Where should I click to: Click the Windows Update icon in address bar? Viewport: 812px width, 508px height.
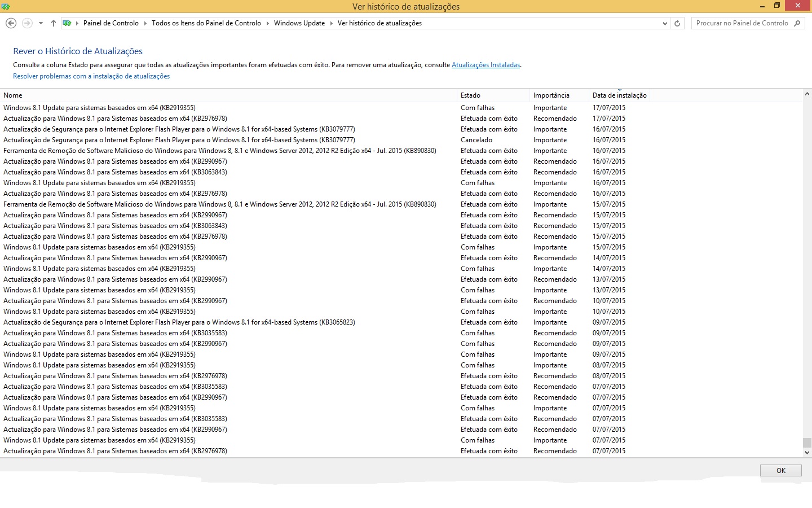[67, 23]
